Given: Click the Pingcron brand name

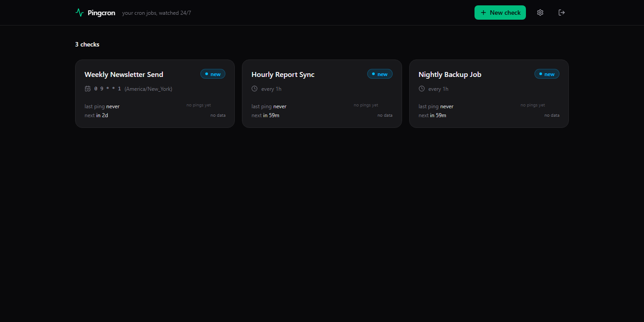Looking at the screenshot, I should (102, 13).
